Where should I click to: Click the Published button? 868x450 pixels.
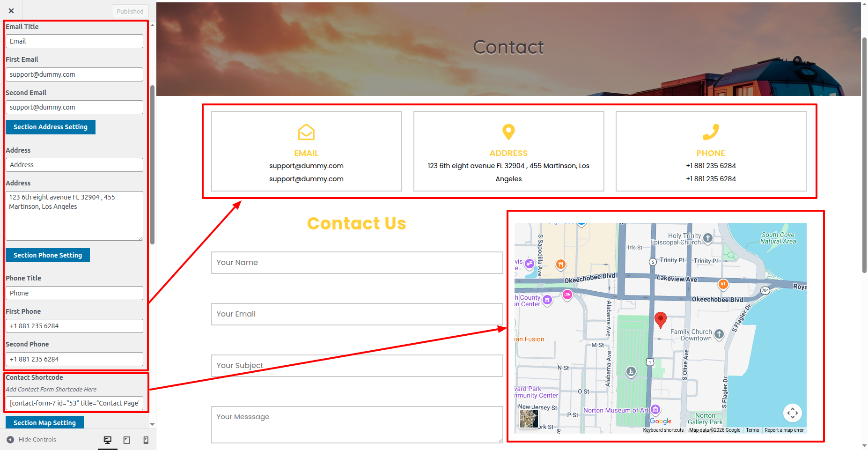[x=130, y=11]
